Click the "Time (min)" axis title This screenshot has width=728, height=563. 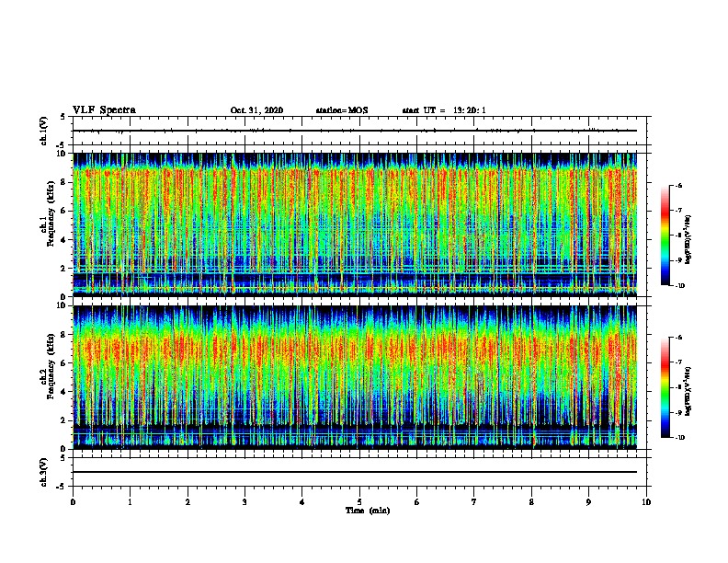(368, 511)
